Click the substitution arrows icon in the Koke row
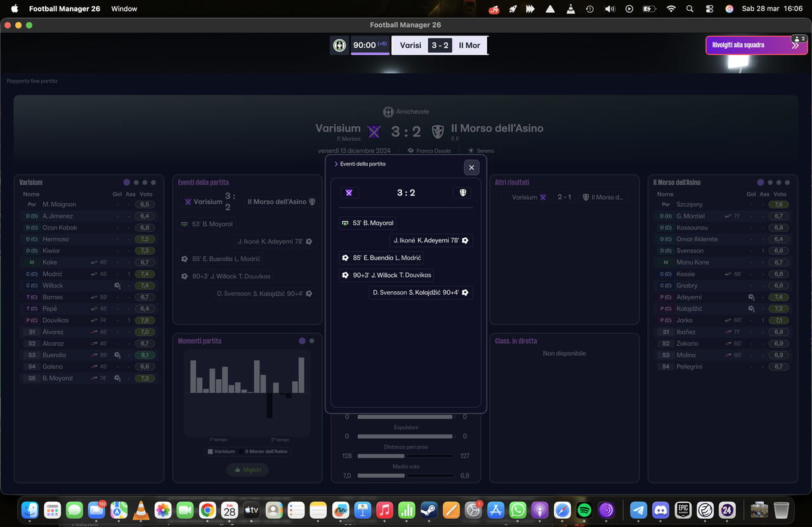This screenshot has width=812, height=527. 94,263
